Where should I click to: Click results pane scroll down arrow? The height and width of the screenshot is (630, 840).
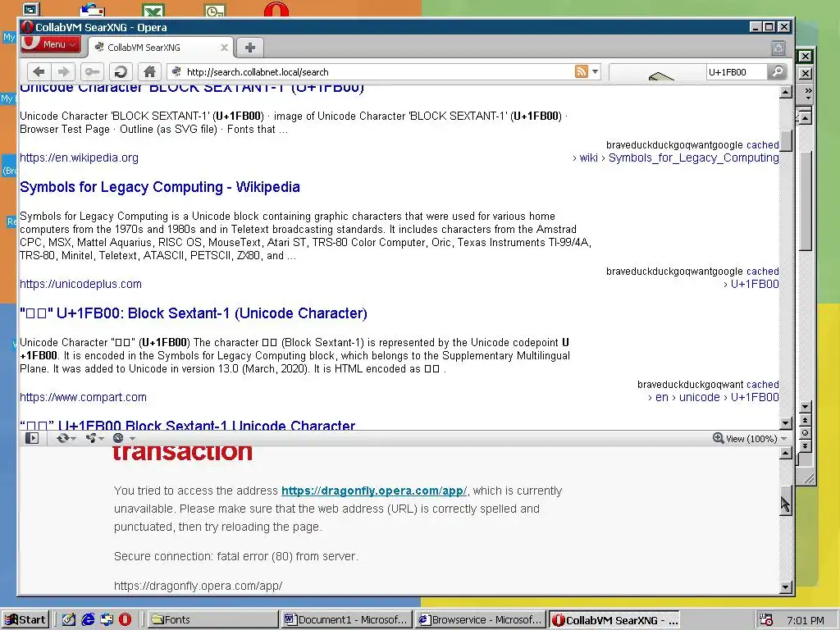(785, 423)
